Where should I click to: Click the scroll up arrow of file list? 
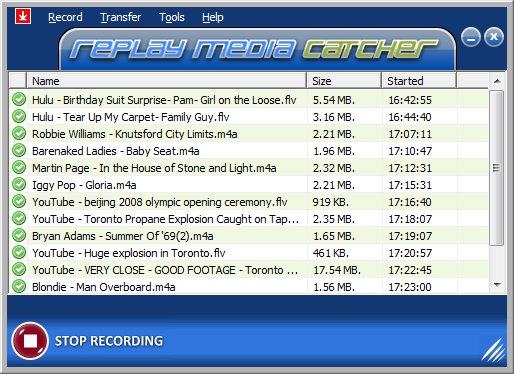pyautogui.click(x=497, y=81)
